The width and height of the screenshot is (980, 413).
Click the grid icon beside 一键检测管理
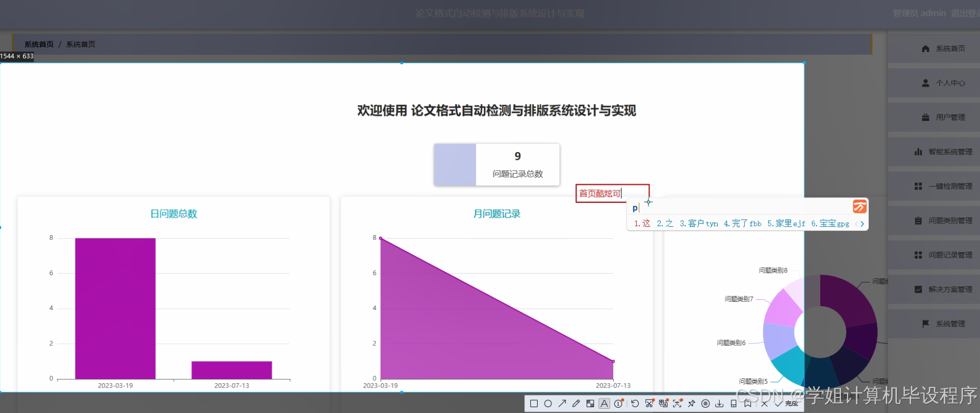click(x=918, y=186)
